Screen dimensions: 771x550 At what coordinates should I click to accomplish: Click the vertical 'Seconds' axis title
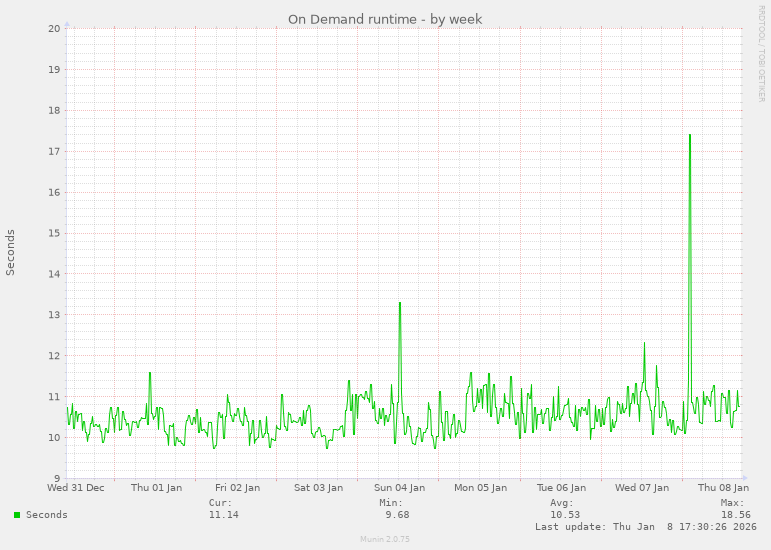pos(10,252)
